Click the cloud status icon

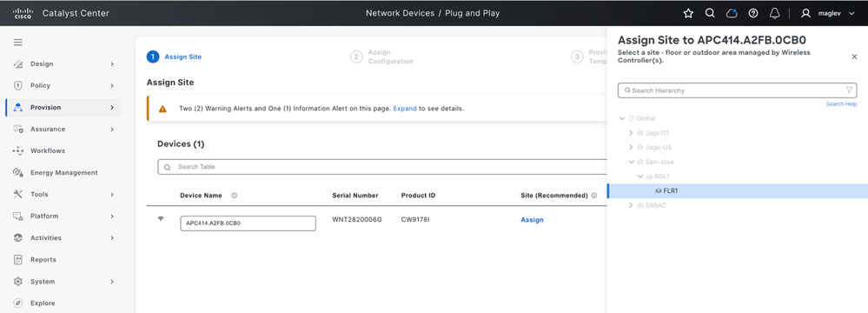pos(732,13)
